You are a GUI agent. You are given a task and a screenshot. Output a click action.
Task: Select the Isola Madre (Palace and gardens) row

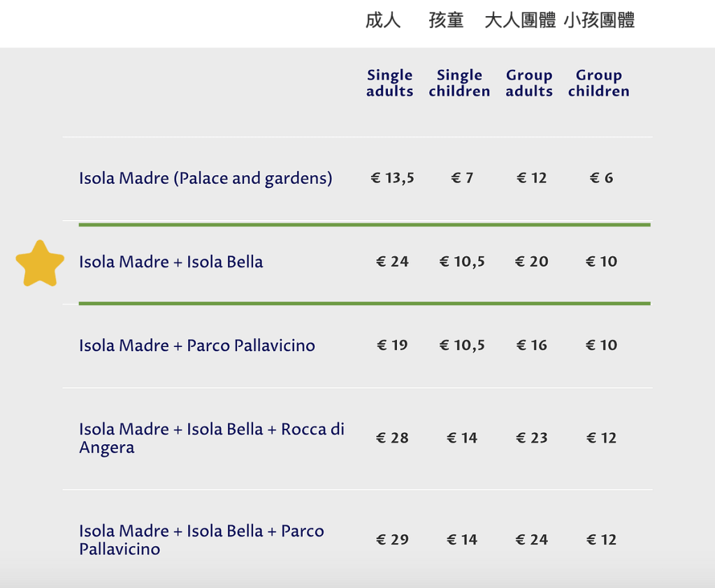pyautogui.click(x=205, y=178)
